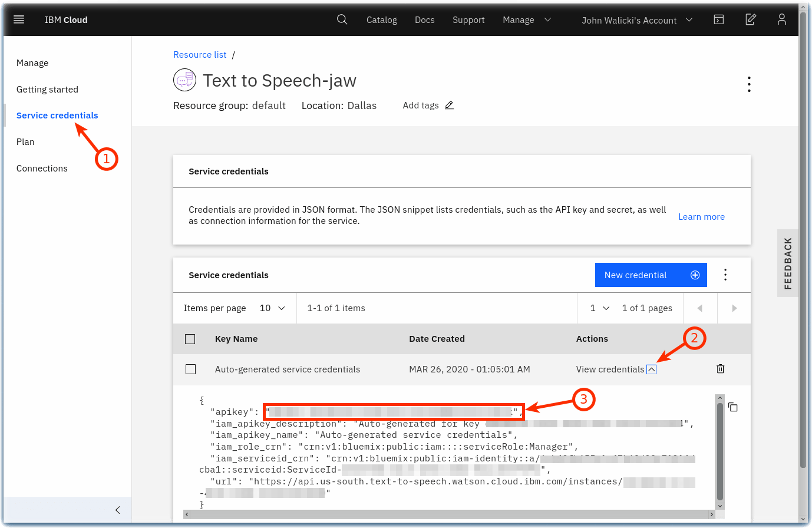This screenshot has width=812, height=528.
Task: Select all credentials with header checkbox
Action: point(190,339)
